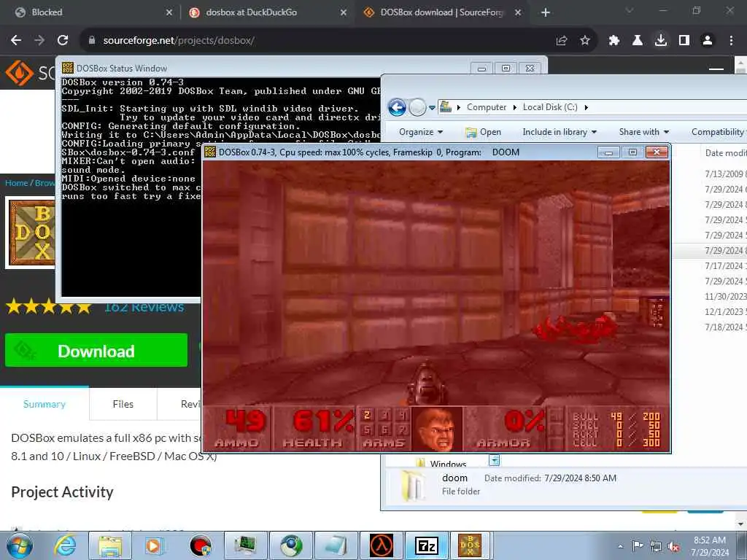This screenshot has height=560, width=747.
Task: Select DOSBox download SourceForge tab
Action: click(x=441, y=12)
